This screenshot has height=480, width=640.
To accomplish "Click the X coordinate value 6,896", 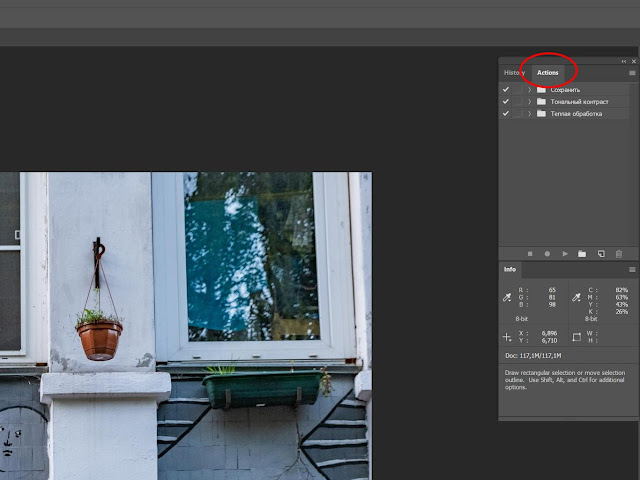I will [x=549, y=333].
